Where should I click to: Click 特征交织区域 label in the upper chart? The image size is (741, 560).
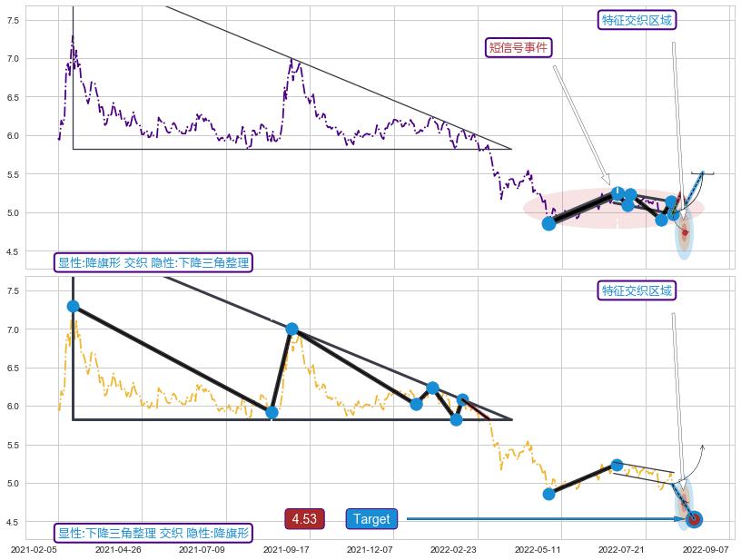637,20
